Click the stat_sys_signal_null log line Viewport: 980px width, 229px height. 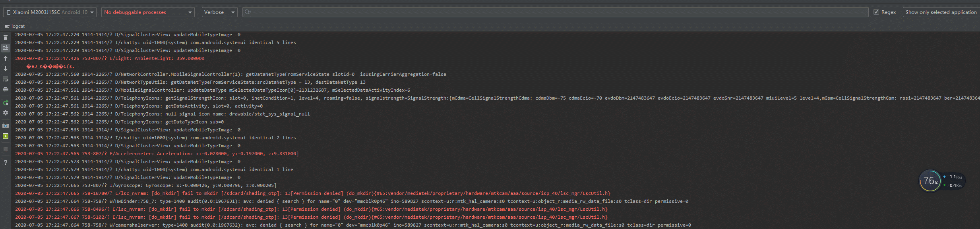(163, 114)
